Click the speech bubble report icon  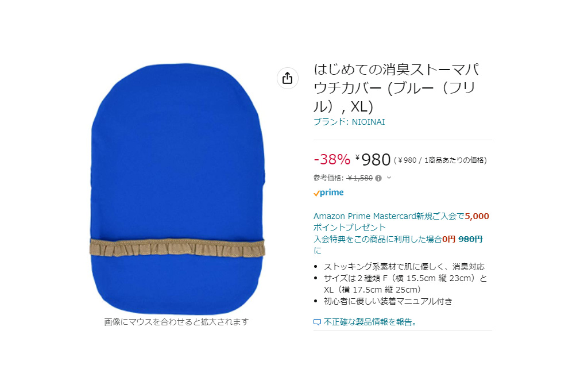tap(317, 322)
